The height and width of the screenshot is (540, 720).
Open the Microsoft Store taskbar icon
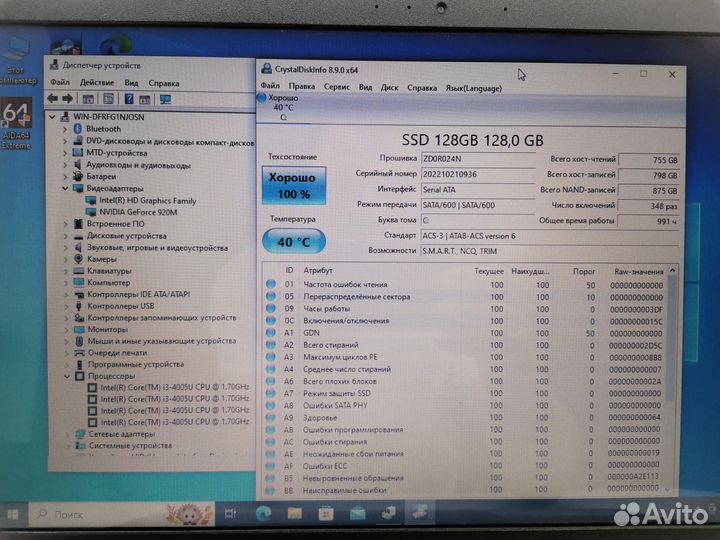[326, 513]
